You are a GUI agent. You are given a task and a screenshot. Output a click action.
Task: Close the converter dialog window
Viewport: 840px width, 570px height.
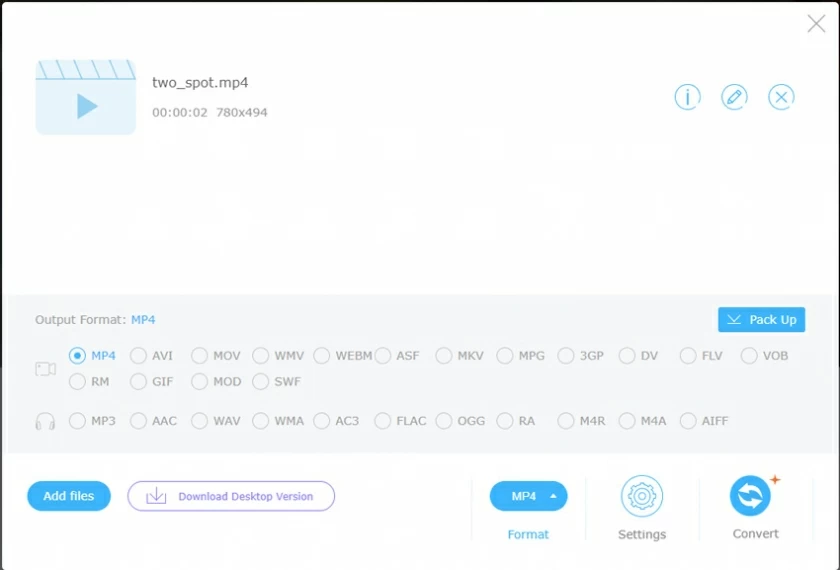[816, 24]
